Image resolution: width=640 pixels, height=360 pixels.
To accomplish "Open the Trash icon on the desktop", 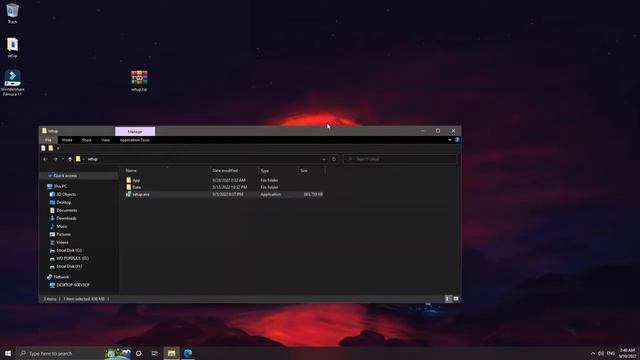I will coord(12,13).
